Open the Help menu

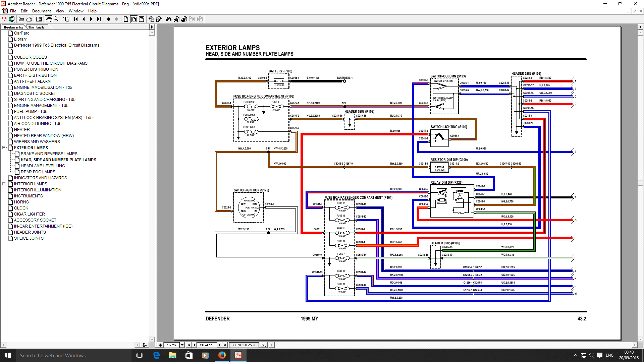(x=92, y=11)
